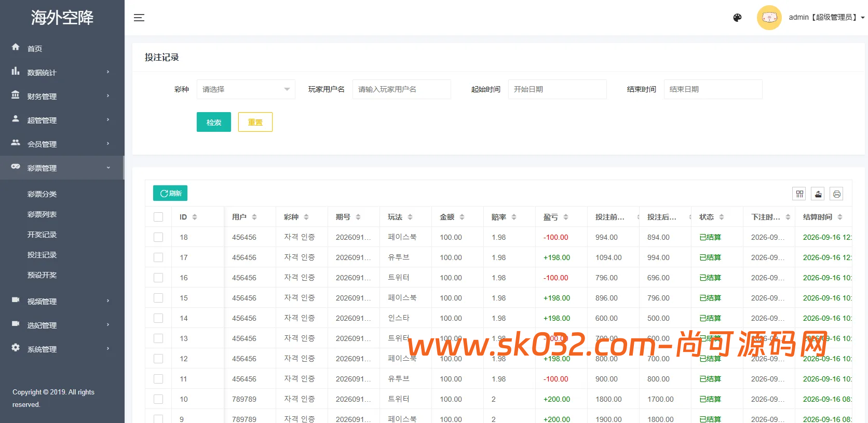Tick the select-all checkbox in the table header
868x423 pixels.
tap(158, 217)
